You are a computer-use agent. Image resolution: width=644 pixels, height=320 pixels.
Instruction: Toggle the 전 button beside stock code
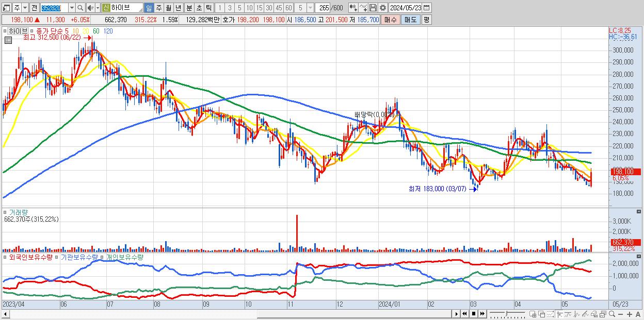(x=34, y=8)
